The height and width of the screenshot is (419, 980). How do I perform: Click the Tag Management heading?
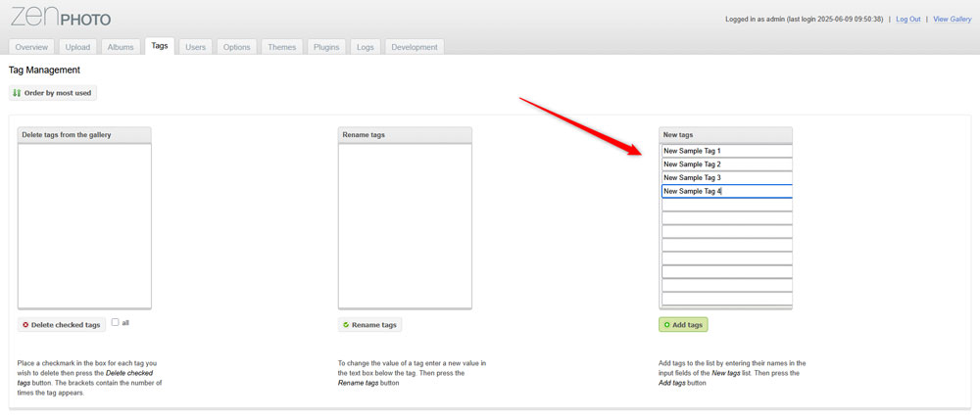(x=44, y=70)
